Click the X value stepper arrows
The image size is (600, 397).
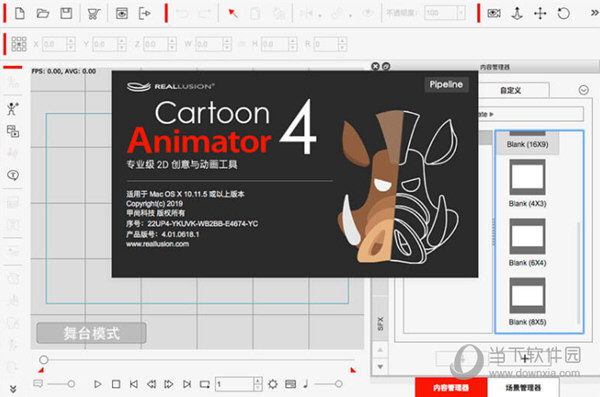[71, 44]
